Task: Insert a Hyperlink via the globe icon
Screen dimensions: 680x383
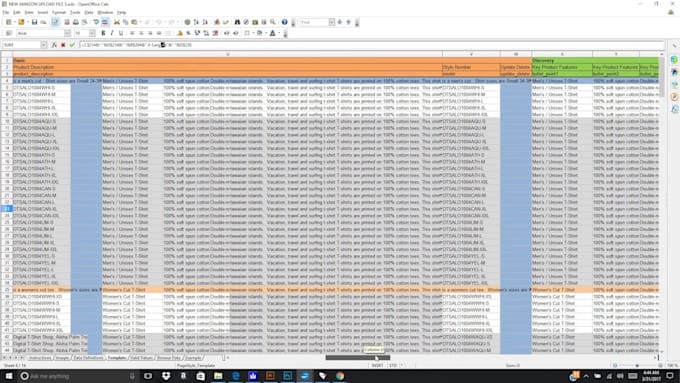Action: click(187, 22)
